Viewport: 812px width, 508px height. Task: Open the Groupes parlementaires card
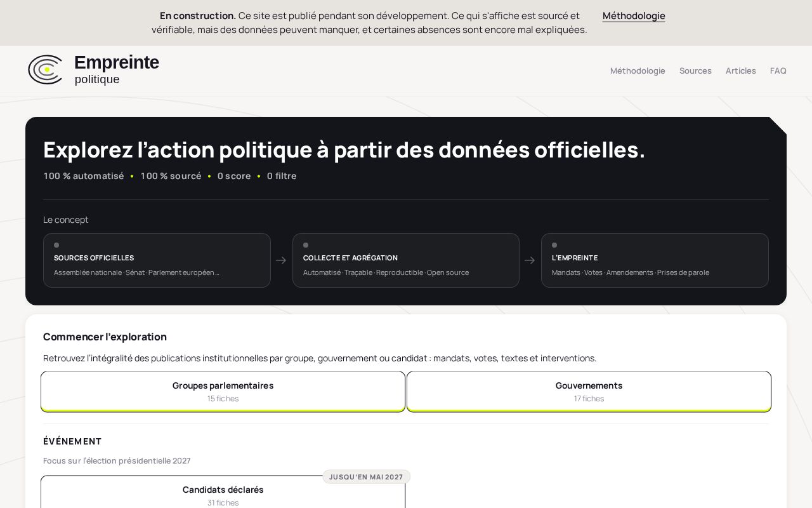coord(223,392)
